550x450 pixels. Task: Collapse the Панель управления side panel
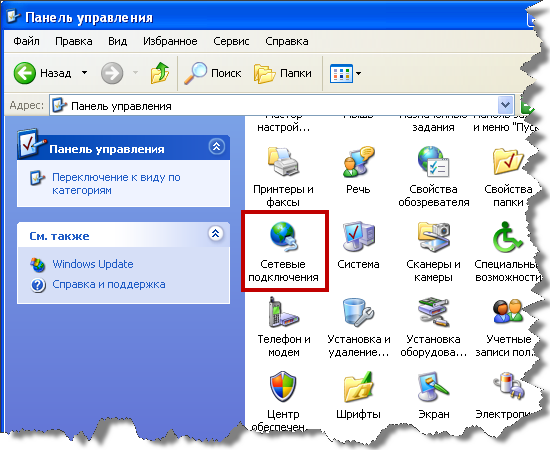pyautogui.click(x=216, y=146)
